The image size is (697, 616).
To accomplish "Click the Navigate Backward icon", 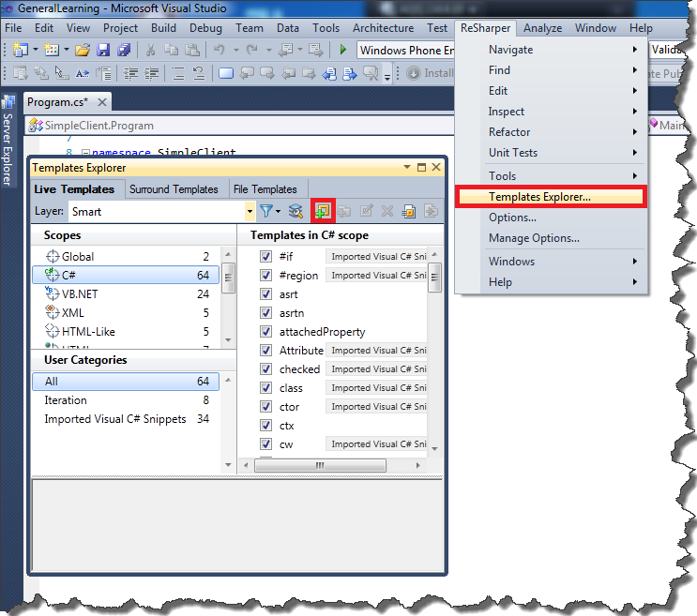I will coord(285,50).
